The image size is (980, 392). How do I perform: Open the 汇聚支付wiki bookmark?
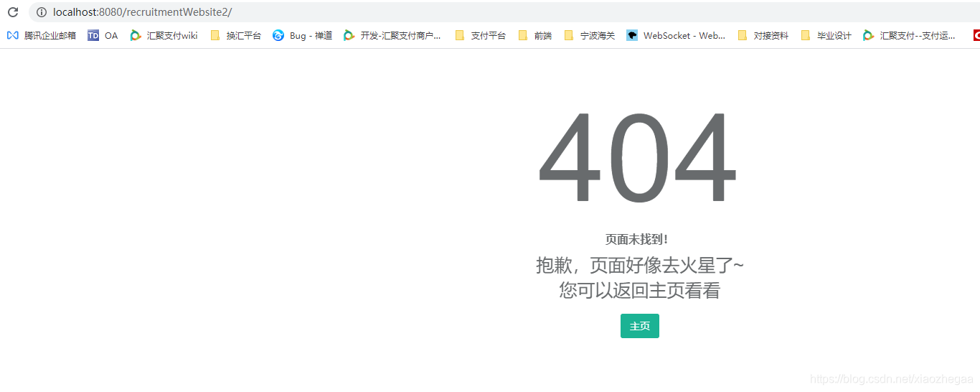164,35
